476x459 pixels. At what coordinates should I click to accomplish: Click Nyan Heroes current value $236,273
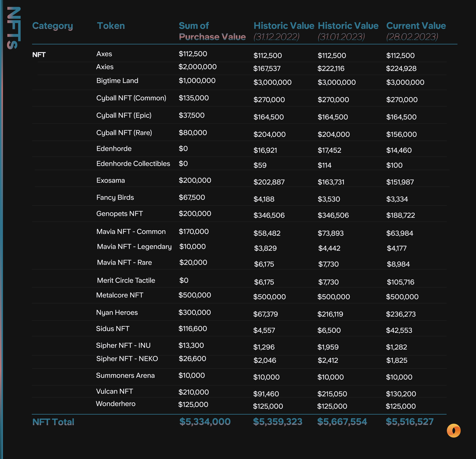[x=401, y=314]
